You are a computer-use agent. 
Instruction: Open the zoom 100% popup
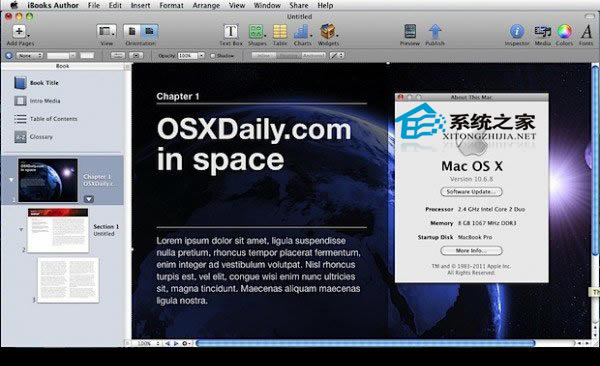tap(147, 343)
